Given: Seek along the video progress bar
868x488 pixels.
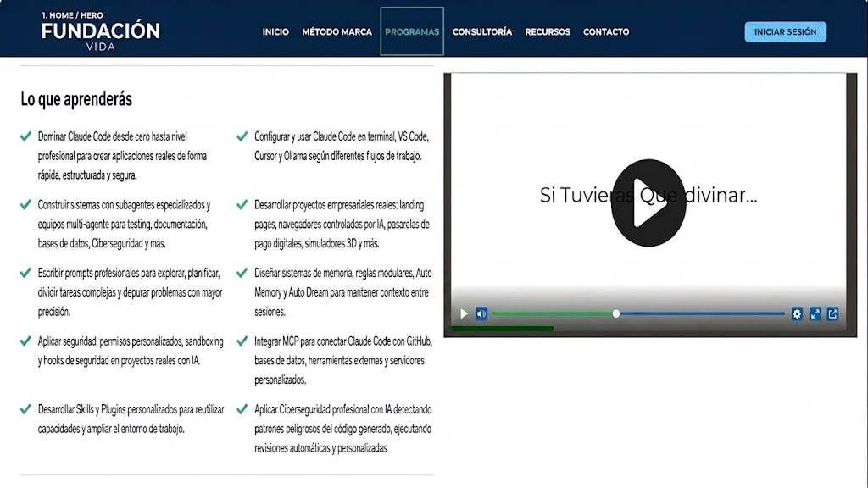Looking at the screenshot, I should (x=638, y=313).
